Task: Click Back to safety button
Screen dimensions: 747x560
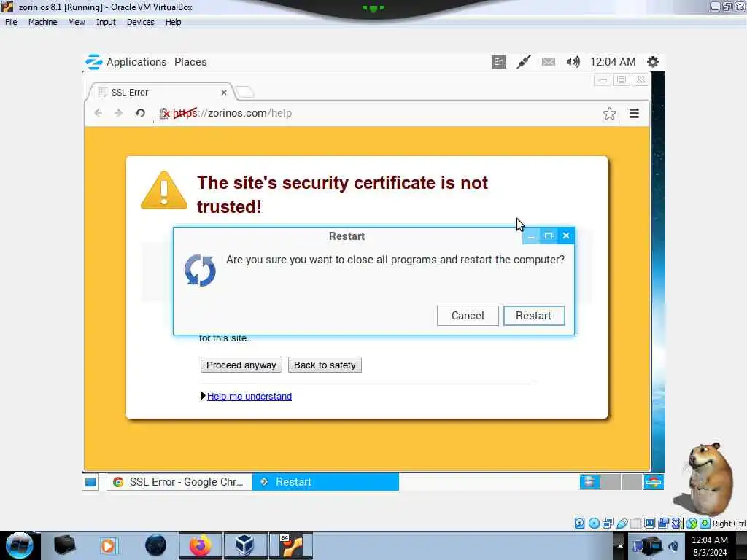Action: point(325,365)
